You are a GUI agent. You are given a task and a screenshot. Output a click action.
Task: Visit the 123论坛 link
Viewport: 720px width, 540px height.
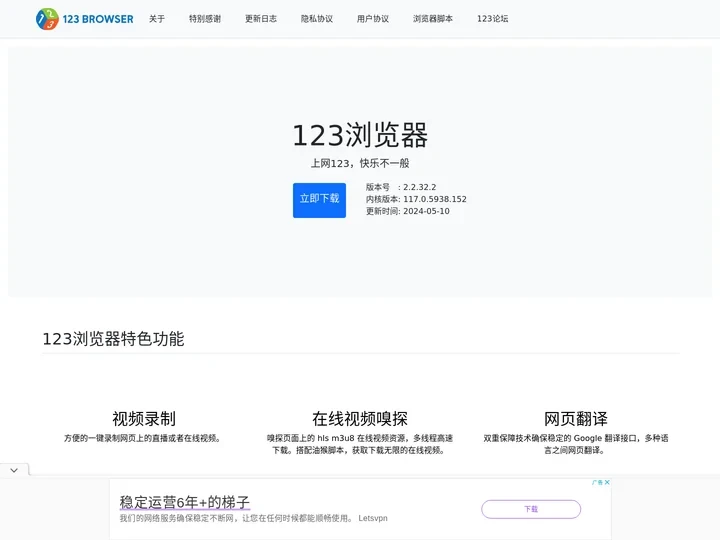pos(493,19)
